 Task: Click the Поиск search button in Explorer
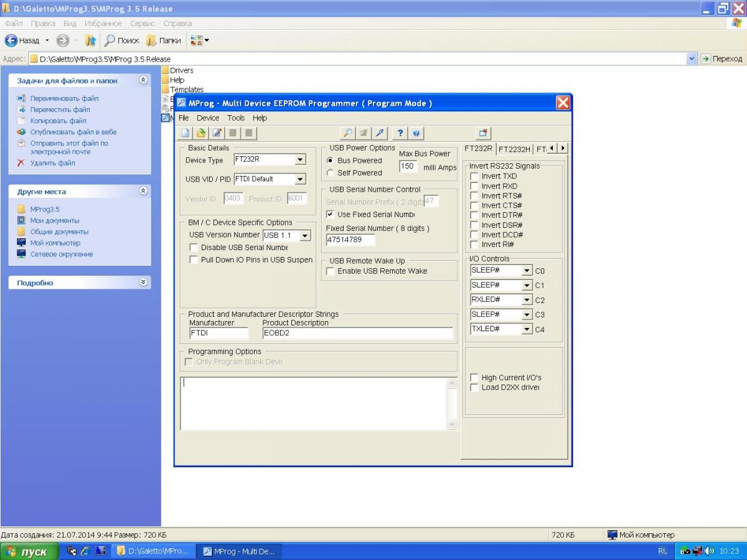coord(121,40)
